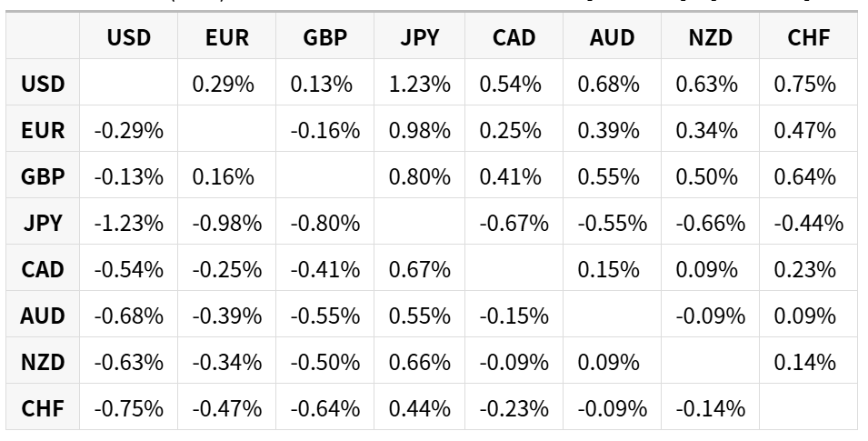Viewport: 868px width, 441px height.
Task: Click the AUD row label
Action: (x=43, y=315)
